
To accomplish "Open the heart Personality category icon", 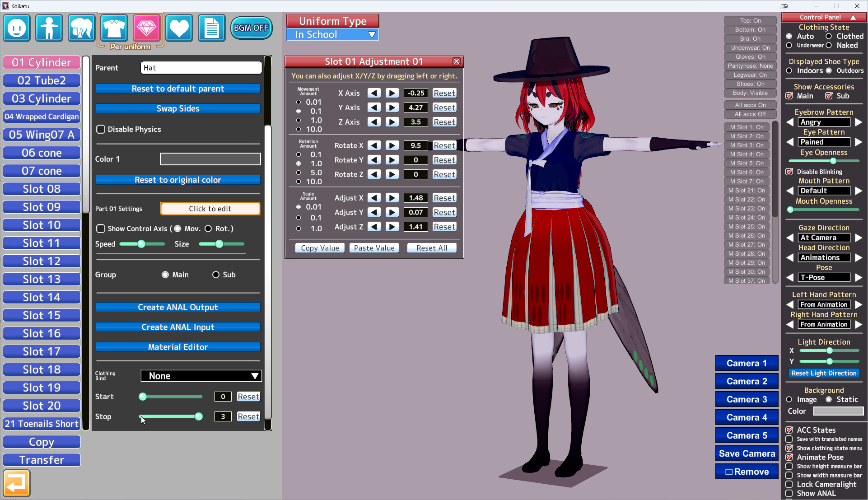I will pyautogui.click(x=179, y=28).
